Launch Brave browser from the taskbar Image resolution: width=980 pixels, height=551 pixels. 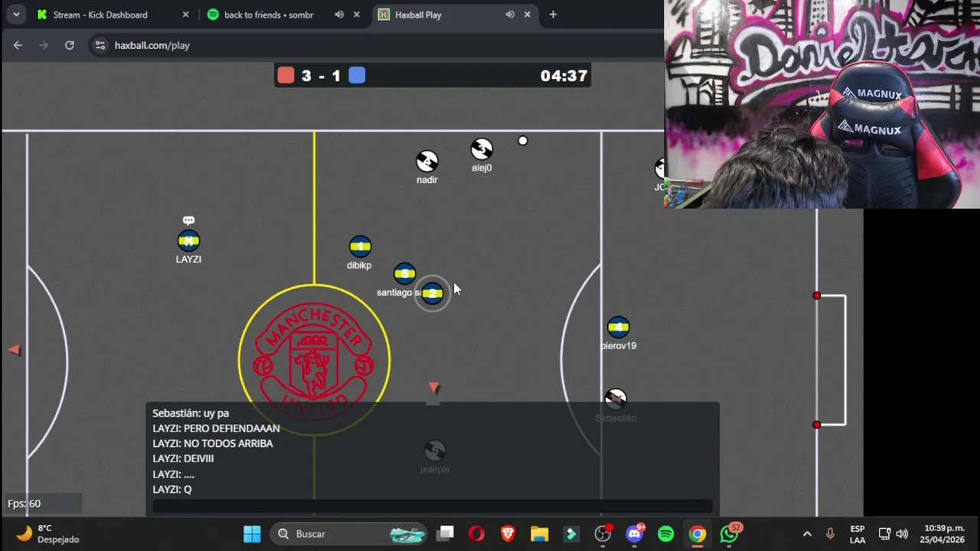pyautogui.click(x=508, y=533)
